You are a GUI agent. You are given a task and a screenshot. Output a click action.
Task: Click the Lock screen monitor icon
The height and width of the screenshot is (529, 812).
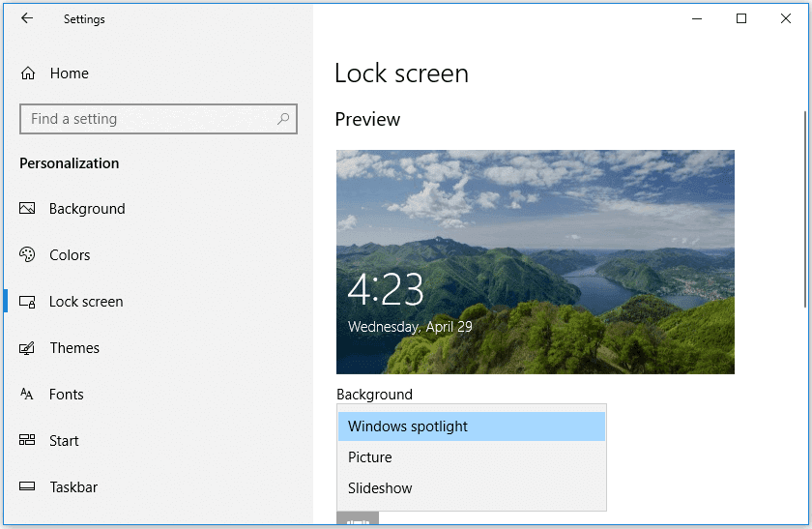28,302
